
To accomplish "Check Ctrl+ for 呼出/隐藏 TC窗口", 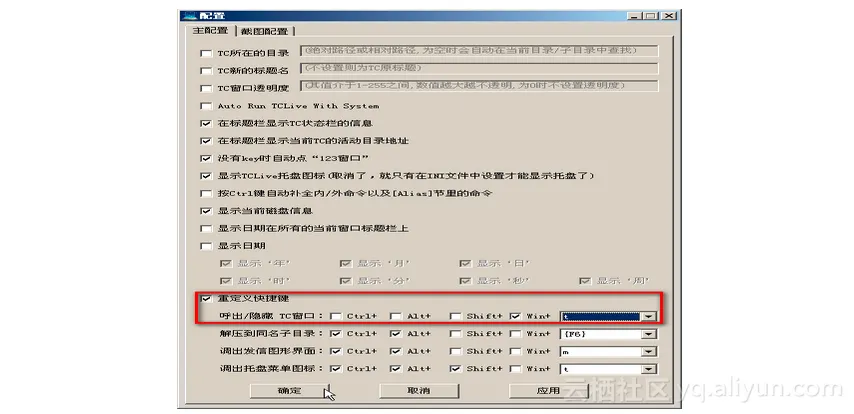I will click(x=336, y=316).
